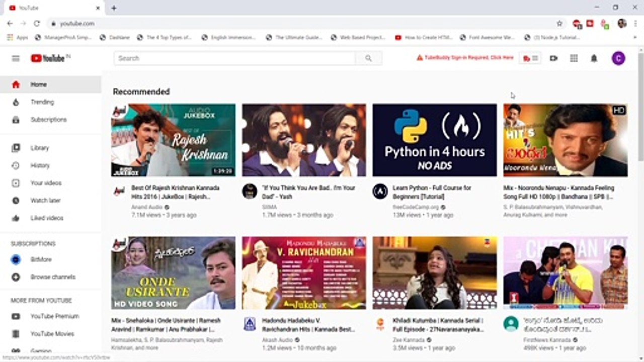Click the Anand Audio channel name

coord(147,207)
